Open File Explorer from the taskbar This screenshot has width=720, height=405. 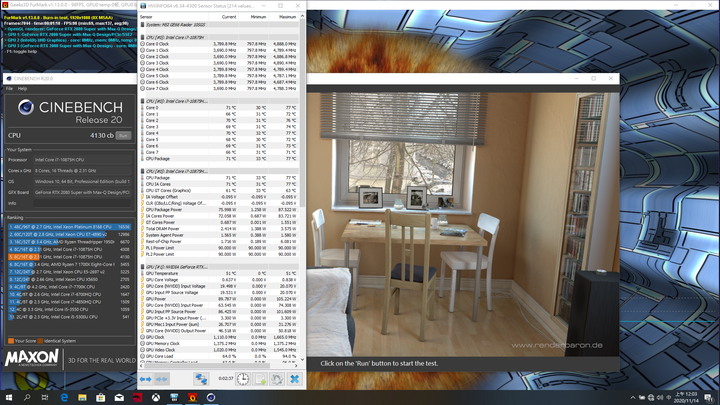(82, 398)
